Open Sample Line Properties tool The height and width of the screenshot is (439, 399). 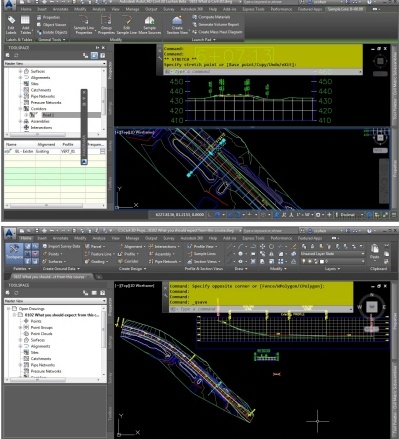click(x=84, y=25)
